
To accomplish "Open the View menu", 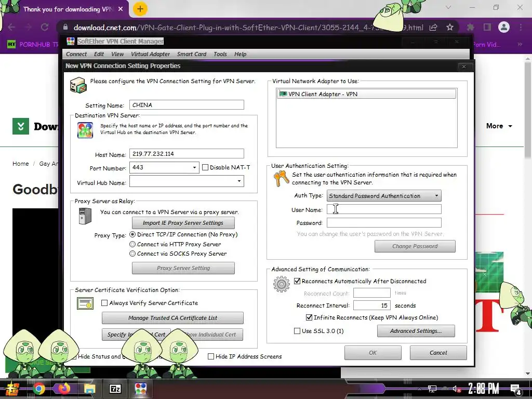I will (117, 54).
